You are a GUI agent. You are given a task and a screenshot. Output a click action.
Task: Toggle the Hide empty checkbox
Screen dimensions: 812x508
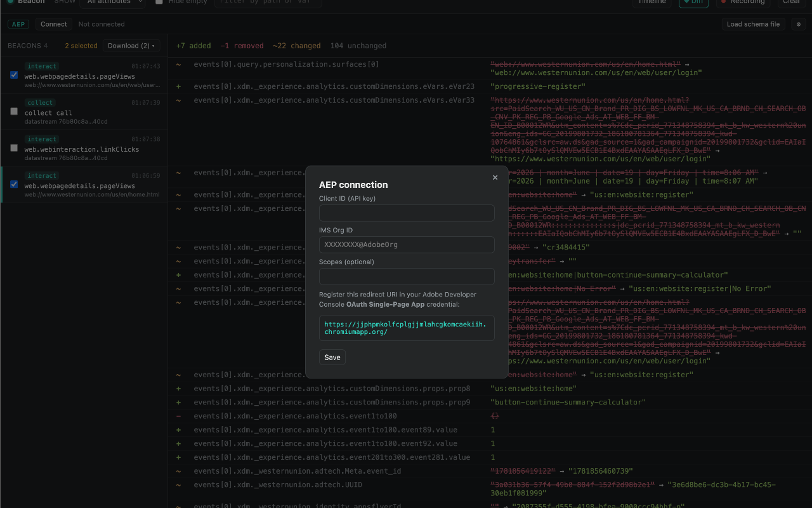point(159,2)
